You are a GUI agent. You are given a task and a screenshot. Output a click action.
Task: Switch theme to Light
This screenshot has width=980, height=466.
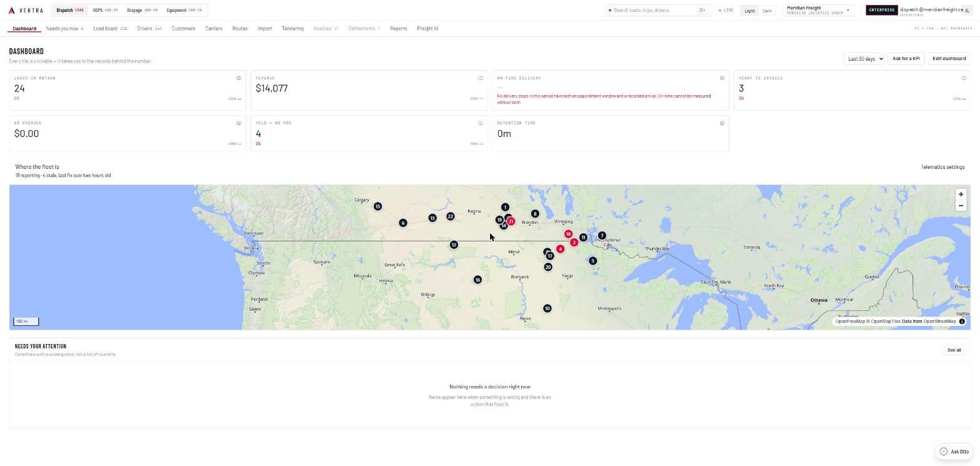click(749, 11)
